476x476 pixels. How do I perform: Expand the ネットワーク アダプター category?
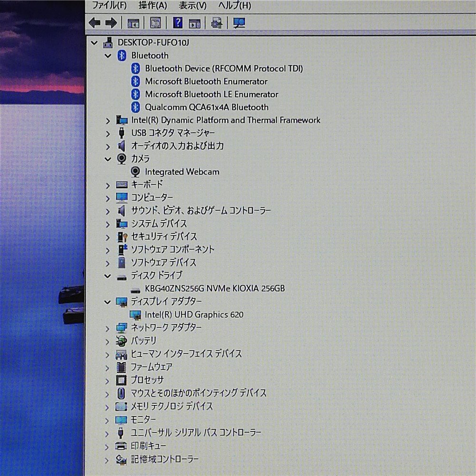[108, 328]
